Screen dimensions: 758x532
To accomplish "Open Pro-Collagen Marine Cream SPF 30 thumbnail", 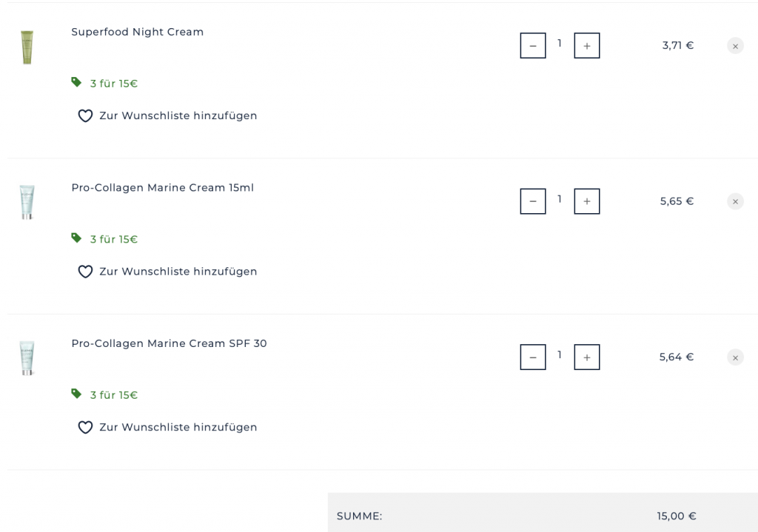I will [x=27, y=358].
